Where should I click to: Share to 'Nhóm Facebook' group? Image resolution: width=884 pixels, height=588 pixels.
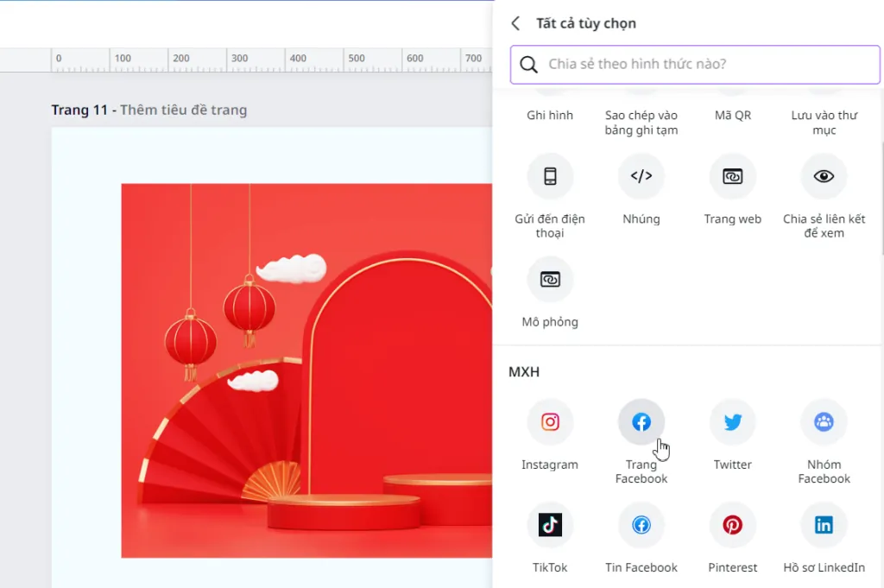(x=824, y=422)
